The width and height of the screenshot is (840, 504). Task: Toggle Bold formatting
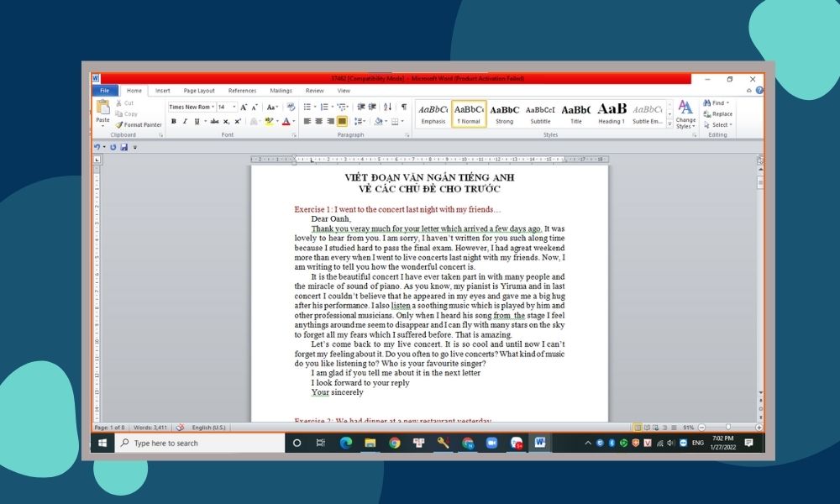(174, 121)
